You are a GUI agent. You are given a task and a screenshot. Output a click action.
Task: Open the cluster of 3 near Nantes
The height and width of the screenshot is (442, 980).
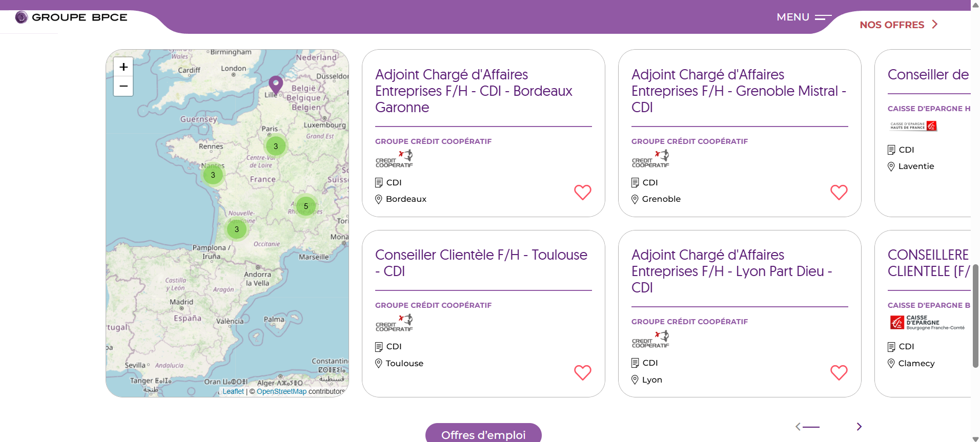[x=213, y=175]
